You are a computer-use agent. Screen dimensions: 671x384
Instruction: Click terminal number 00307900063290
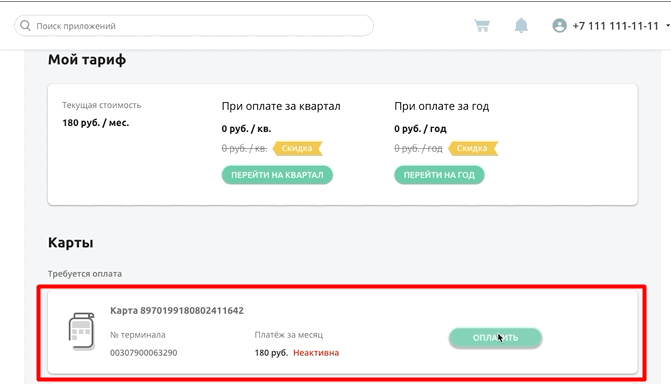(x=143, y=353)
